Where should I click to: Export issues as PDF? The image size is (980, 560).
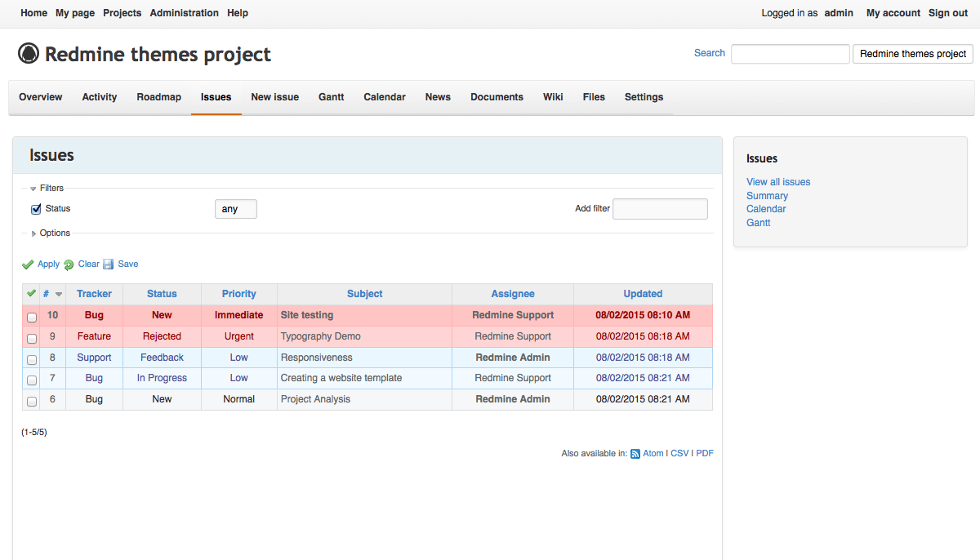click(705, 454)
